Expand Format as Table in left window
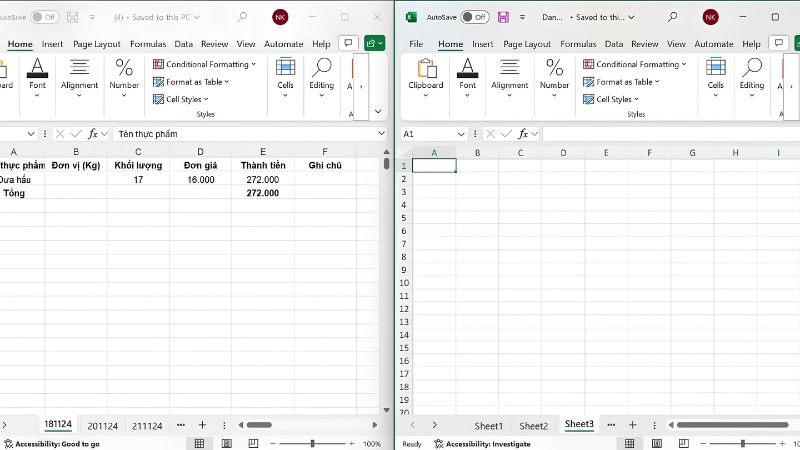This screenshot has height=450, width=800. (x=191, y=82)
